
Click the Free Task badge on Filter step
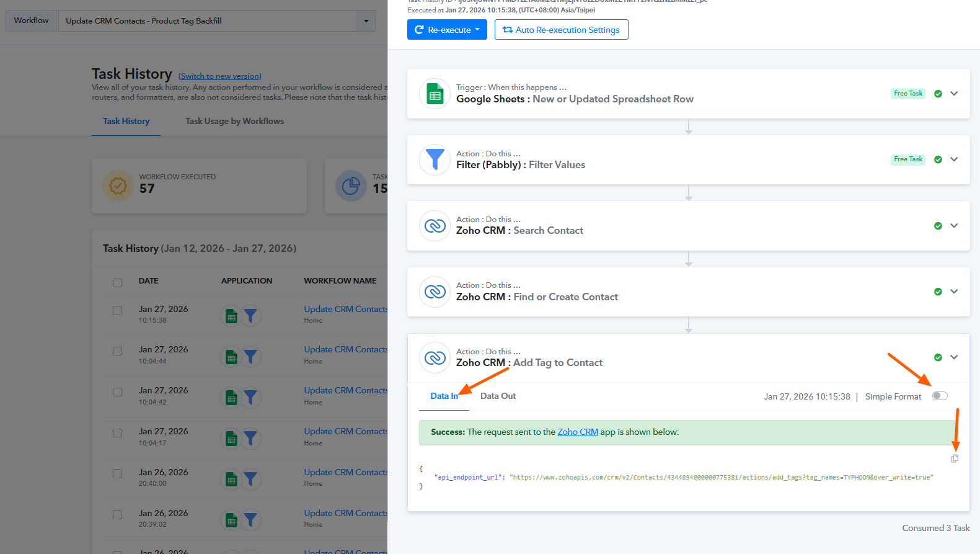point(908,159)
